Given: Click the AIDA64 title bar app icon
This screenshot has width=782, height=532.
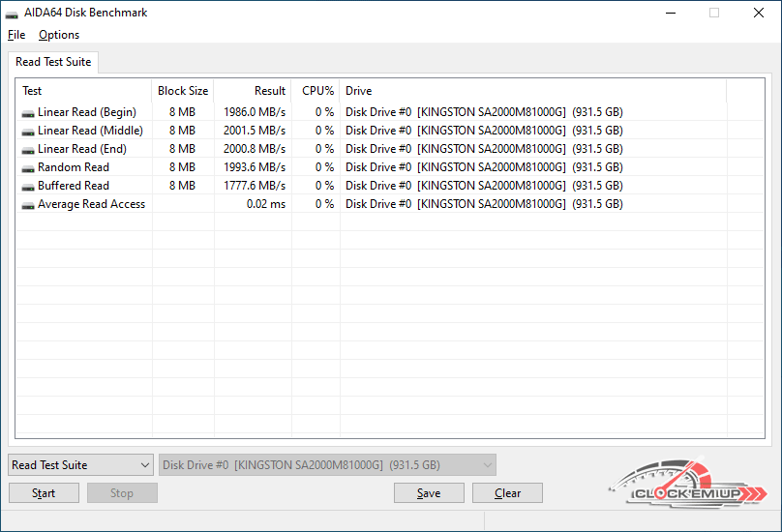Looking at the screenshot, I should click(13, 14).
